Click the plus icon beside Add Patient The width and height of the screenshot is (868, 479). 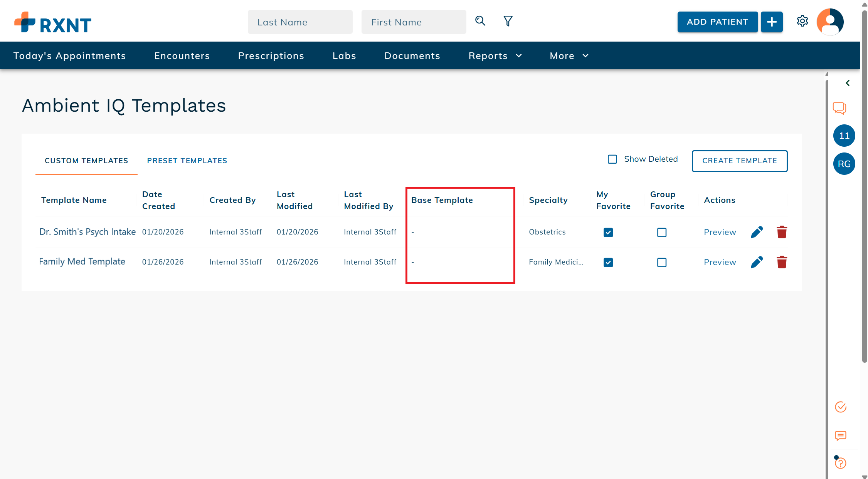[772, 22]
